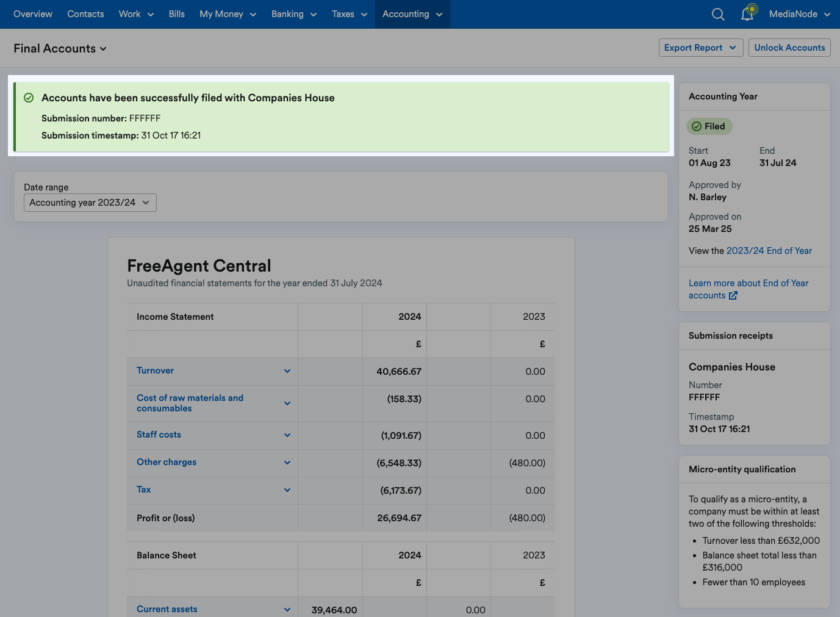
Task: Open the My Money menu
Action: click(x=228, y=14)
